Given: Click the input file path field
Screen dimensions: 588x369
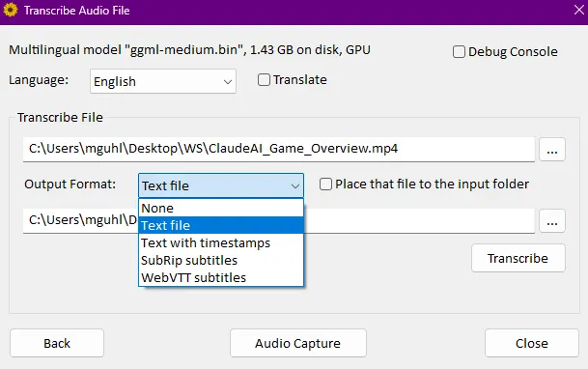Looking at the screenshot, I should (x=279, y=150).
